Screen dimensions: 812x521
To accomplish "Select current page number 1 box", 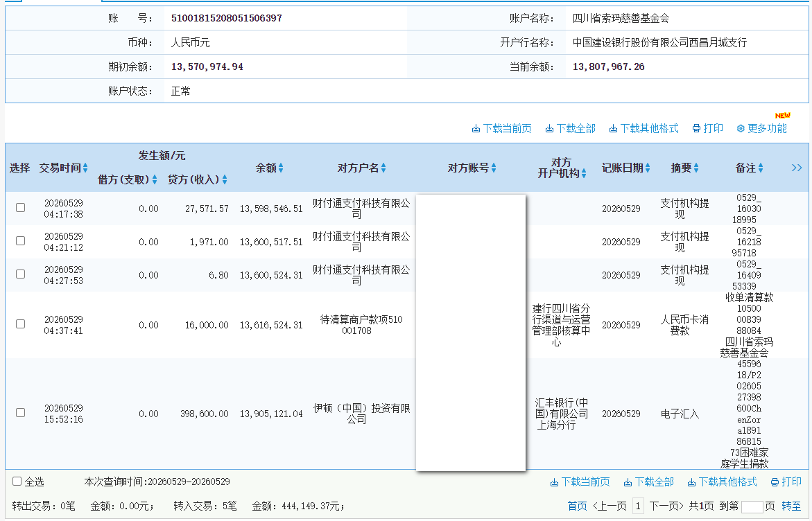I will click(638, 506).
